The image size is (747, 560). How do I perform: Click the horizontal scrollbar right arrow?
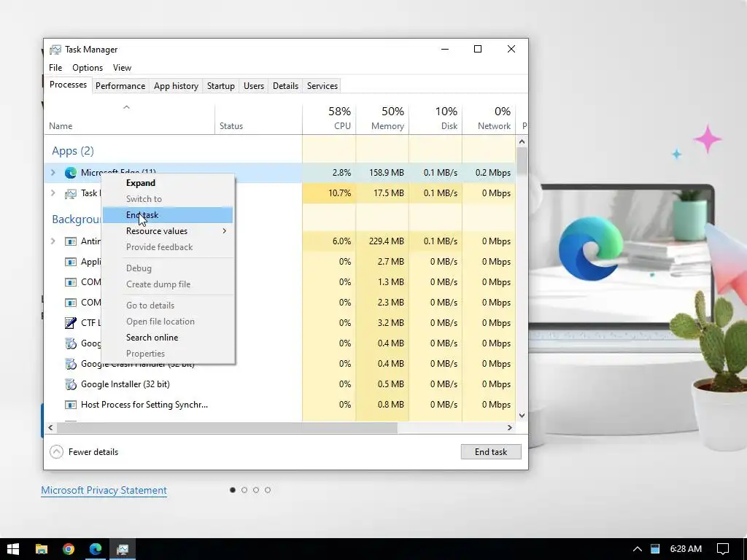[x=510, y=427]
